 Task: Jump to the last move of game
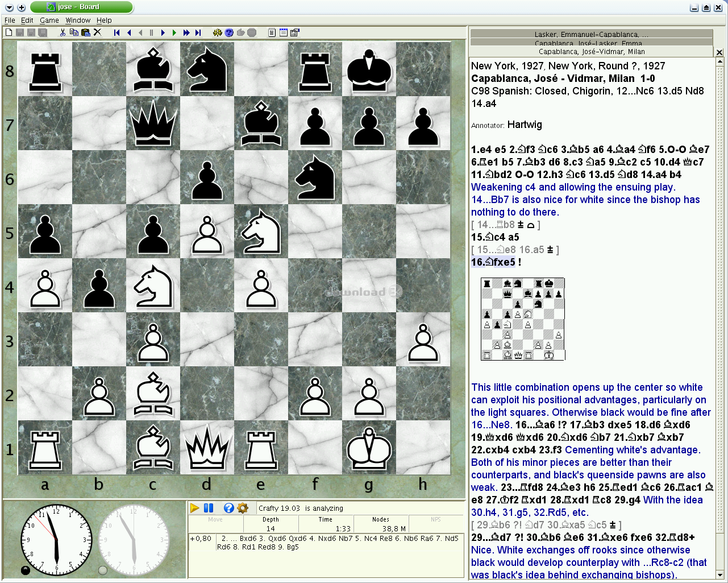point(198,32)
